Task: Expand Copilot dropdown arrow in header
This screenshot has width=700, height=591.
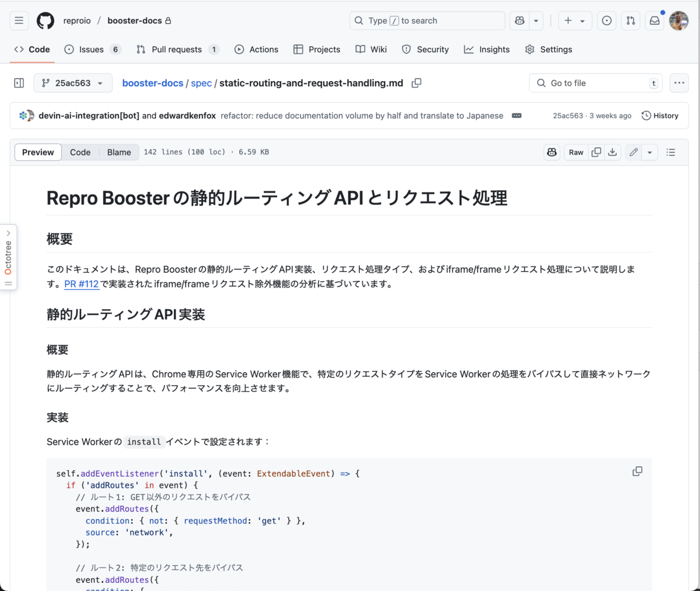Action: coord(536,20)
